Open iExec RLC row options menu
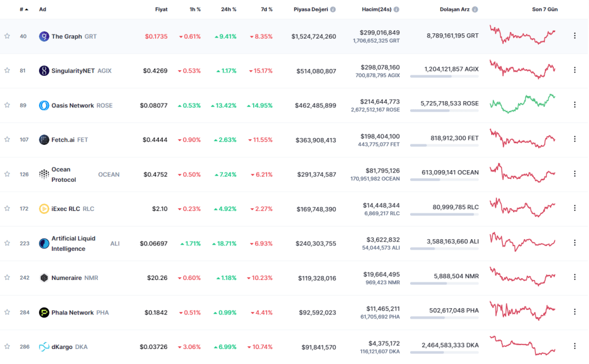Viewport: 589px width, 364px height. coord(575,208)
